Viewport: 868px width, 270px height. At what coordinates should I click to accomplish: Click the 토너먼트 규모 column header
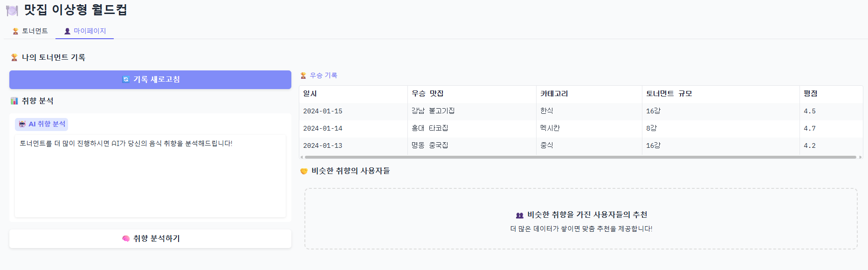point(721,94)
